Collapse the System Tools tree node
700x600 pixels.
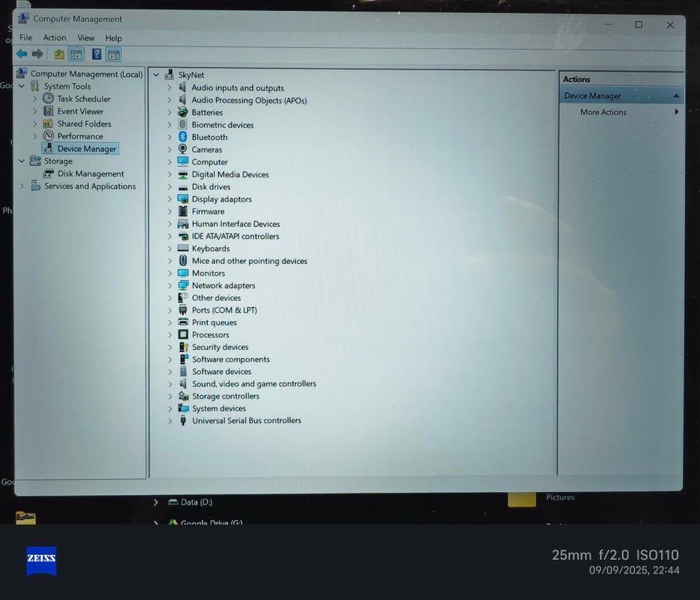coord(21,86)
